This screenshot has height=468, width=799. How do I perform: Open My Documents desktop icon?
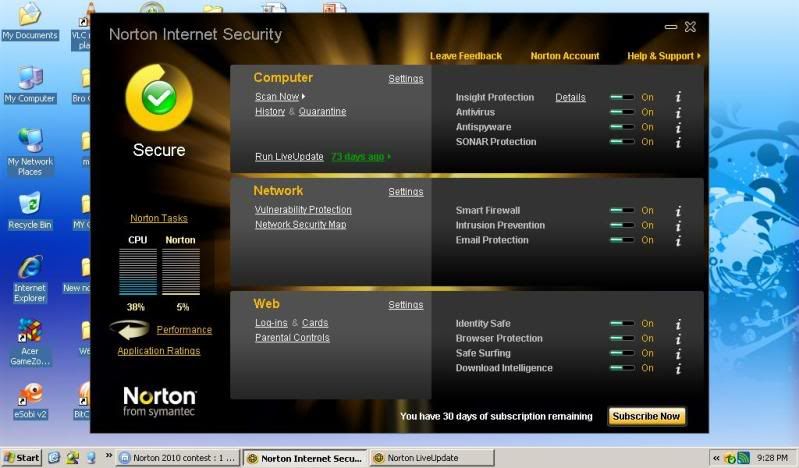pyautogui.click(x=30, y=21)
